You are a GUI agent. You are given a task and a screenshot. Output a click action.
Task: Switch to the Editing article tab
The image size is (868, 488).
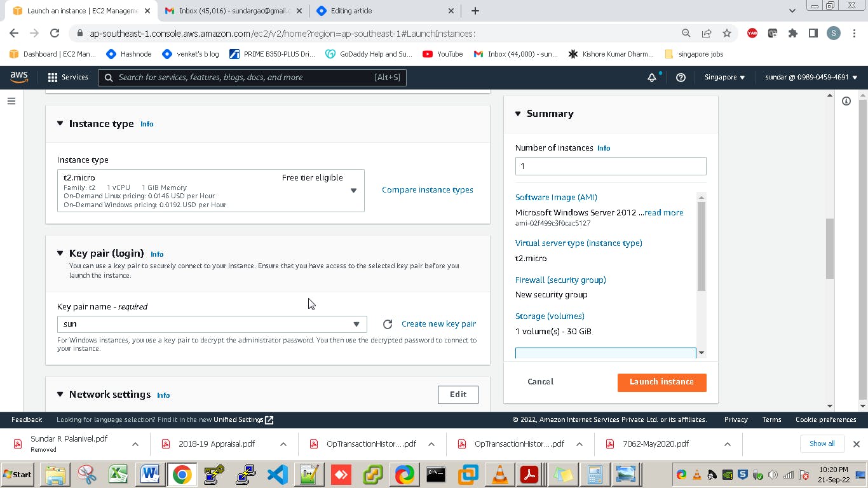point(386,11)
